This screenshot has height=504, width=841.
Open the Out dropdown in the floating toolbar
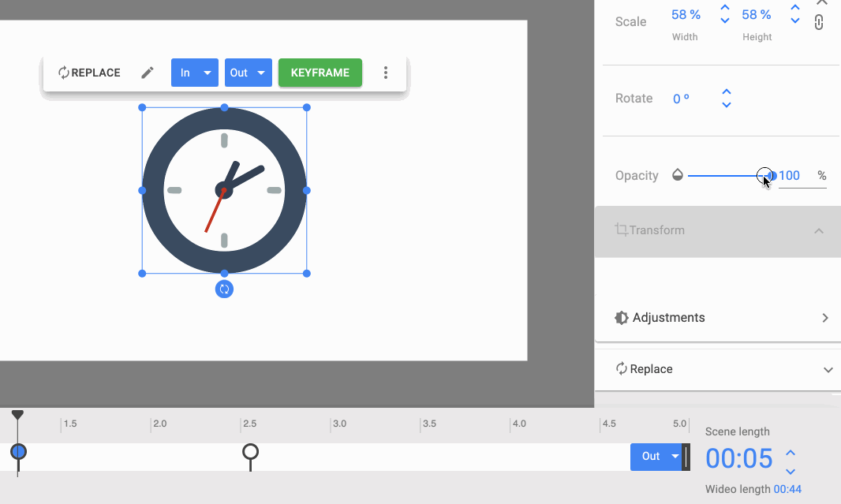point(249,73)
